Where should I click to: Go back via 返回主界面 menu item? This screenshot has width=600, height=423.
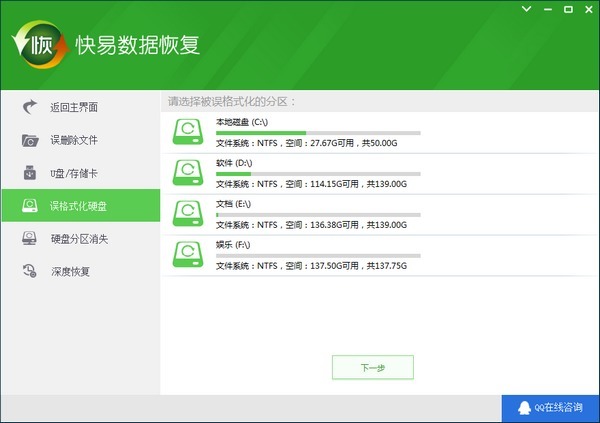click(81, 107)
